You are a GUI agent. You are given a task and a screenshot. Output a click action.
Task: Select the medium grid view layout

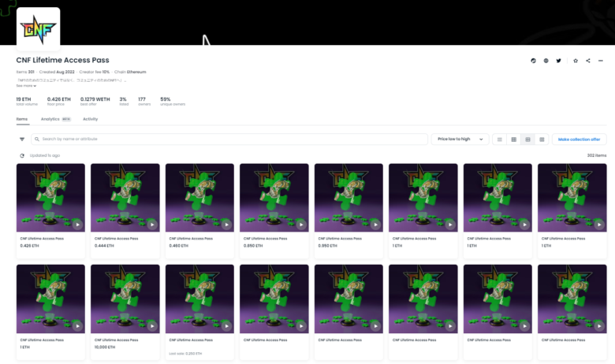point(528,139)
